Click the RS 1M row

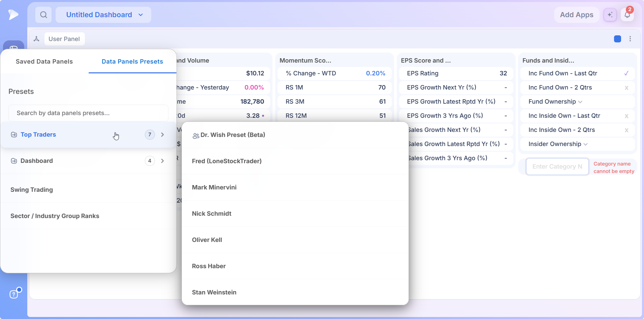(335, 87)
